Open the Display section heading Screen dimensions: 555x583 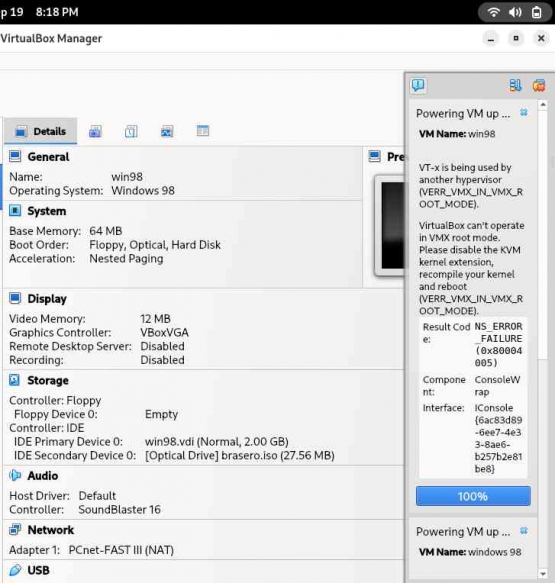click(47, 299)
